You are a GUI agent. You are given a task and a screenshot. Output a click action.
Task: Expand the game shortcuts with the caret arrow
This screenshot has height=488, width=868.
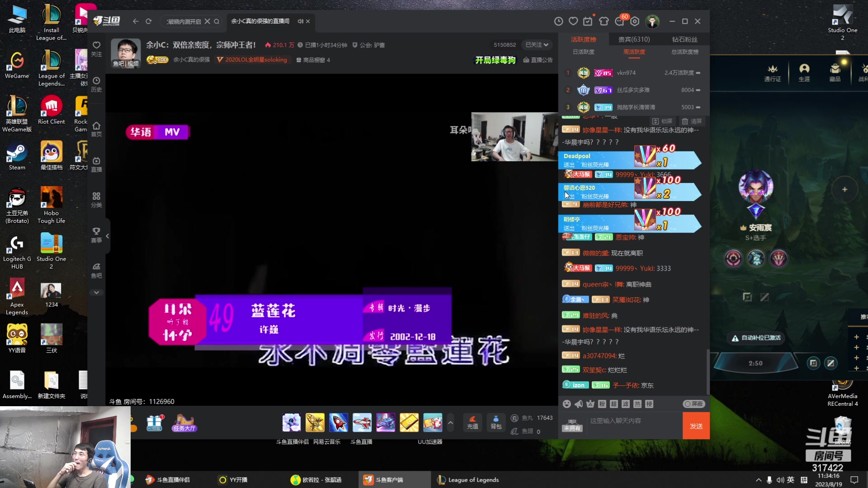point(451,422)
